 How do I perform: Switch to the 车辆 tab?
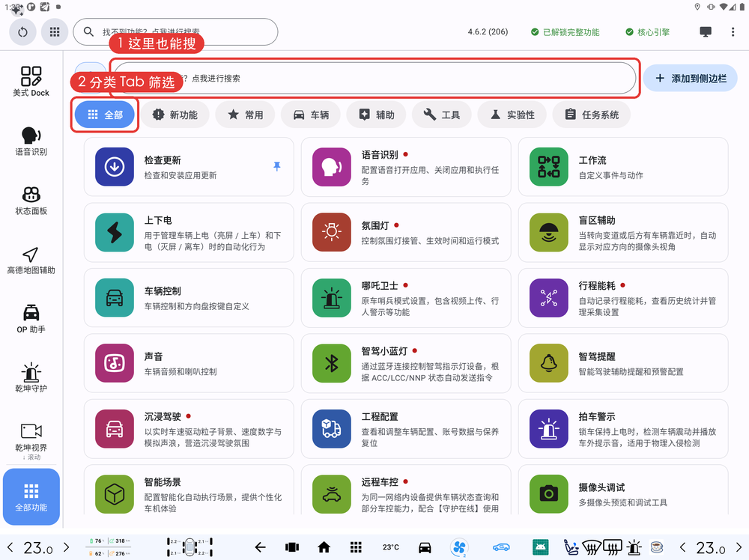click(x=311, y=115)
